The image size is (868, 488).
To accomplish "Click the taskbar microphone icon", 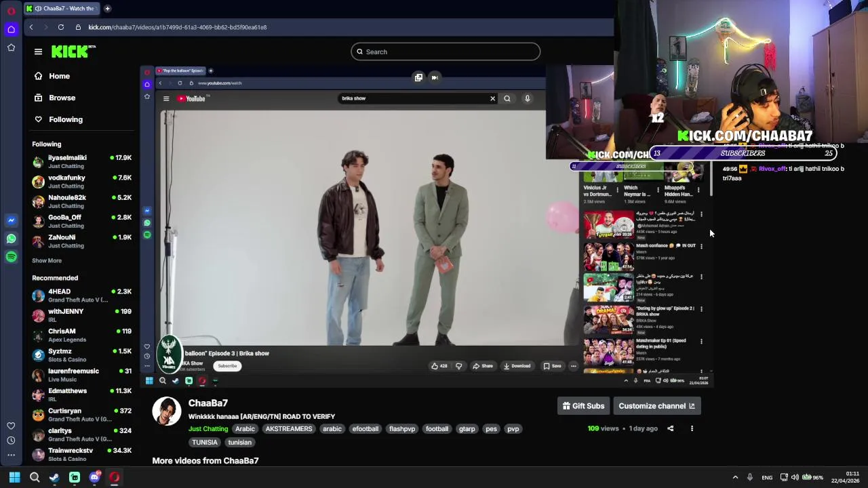I will pos(749,477).
